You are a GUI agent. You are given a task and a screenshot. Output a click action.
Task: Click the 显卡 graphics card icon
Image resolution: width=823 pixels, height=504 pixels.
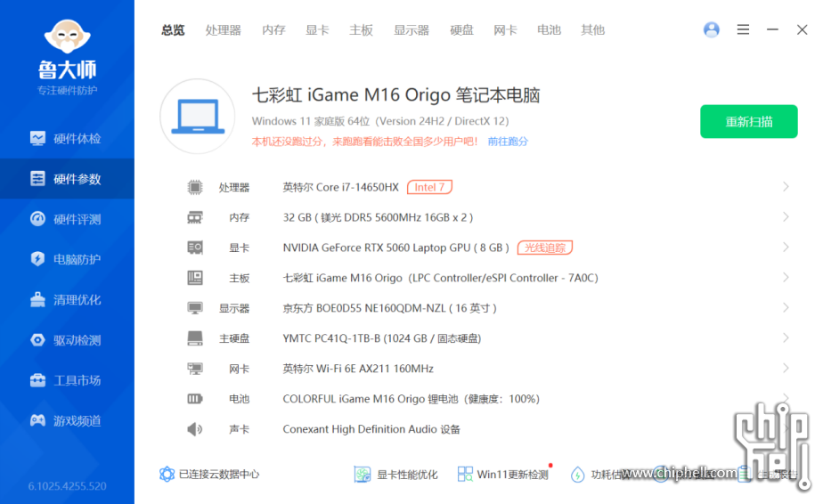click(195, 248)
